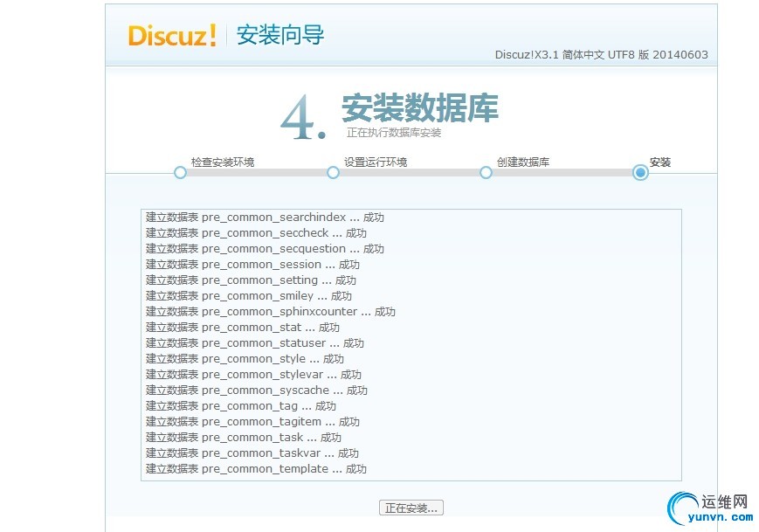Select the 检查安装环境 step circle marker

click(180, 172)
